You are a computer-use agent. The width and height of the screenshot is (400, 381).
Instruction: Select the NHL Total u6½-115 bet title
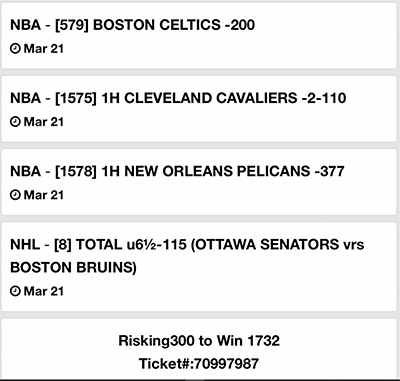point(187,256)
